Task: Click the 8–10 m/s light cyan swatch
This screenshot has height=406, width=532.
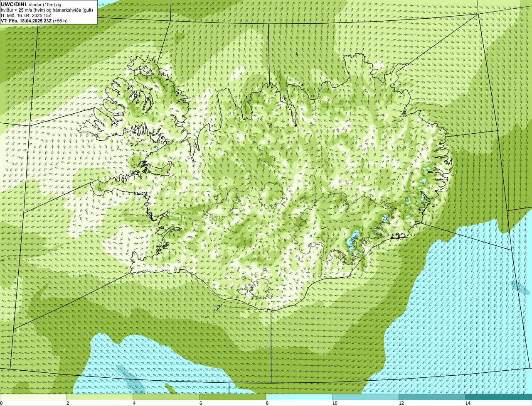Action: pos(299,397)
